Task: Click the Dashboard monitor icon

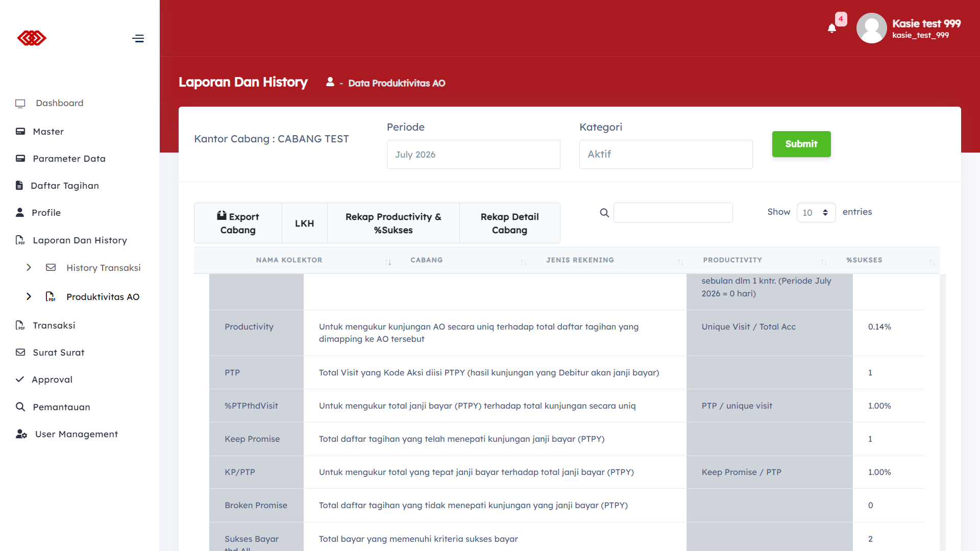Action: pos(20,104)
